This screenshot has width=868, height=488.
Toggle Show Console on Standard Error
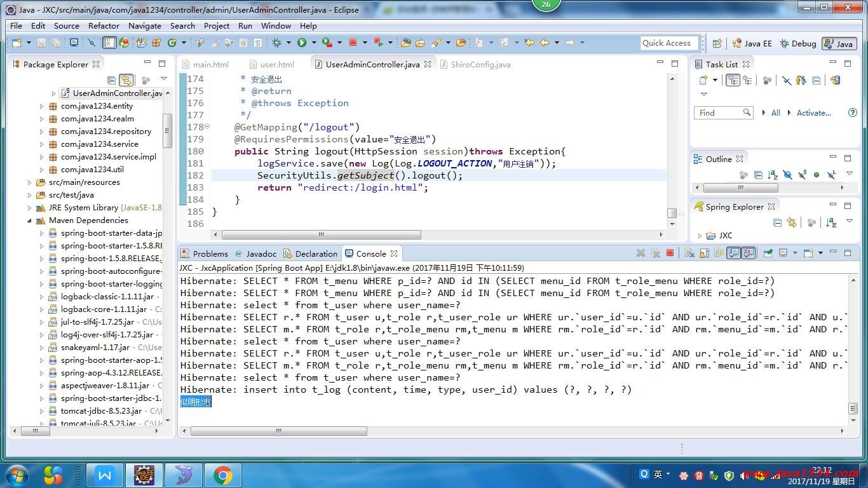[749, 253]
